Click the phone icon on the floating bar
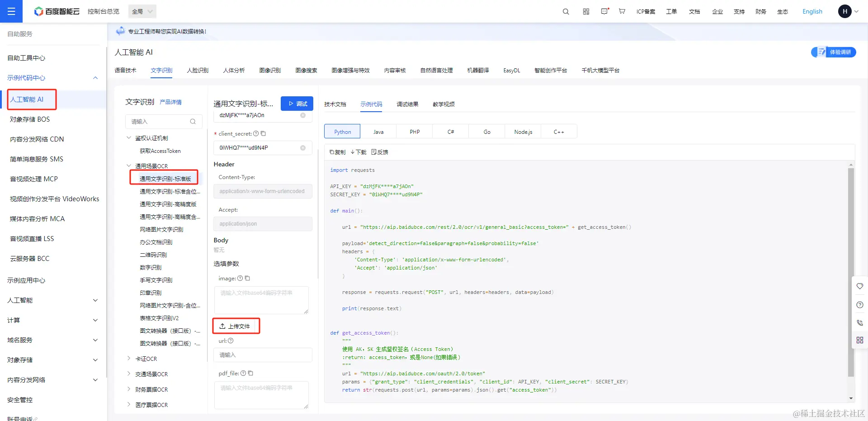The image size is (868, 421). [x=860, y=322]
